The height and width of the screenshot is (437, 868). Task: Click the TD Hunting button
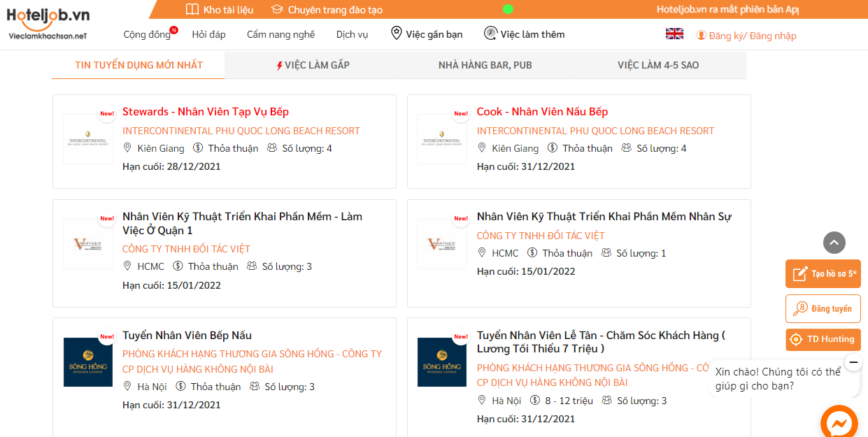pyautogui.click(x=823, y=339)
